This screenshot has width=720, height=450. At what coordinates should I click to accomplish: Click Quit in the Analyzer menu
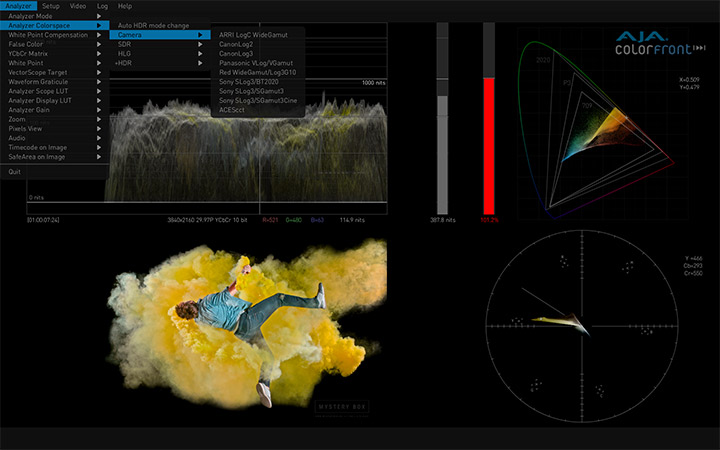pyautogui.click(x=14, y=171)
